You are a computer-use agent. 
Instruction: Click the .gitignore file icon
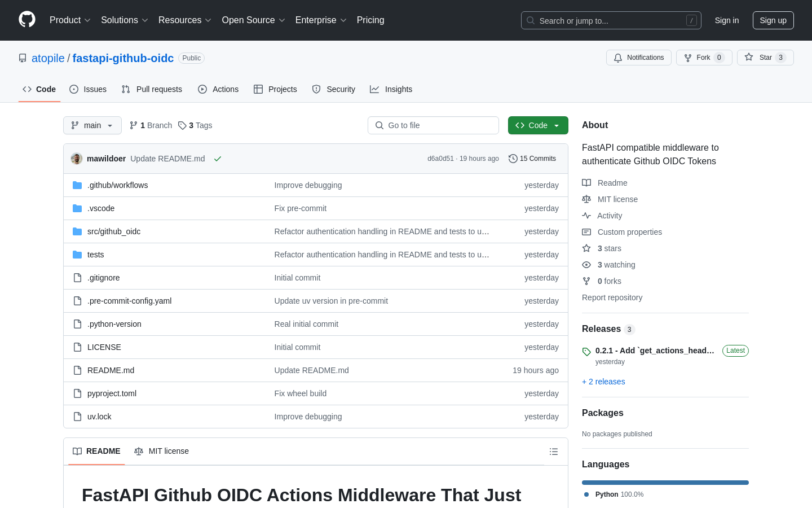77,278
